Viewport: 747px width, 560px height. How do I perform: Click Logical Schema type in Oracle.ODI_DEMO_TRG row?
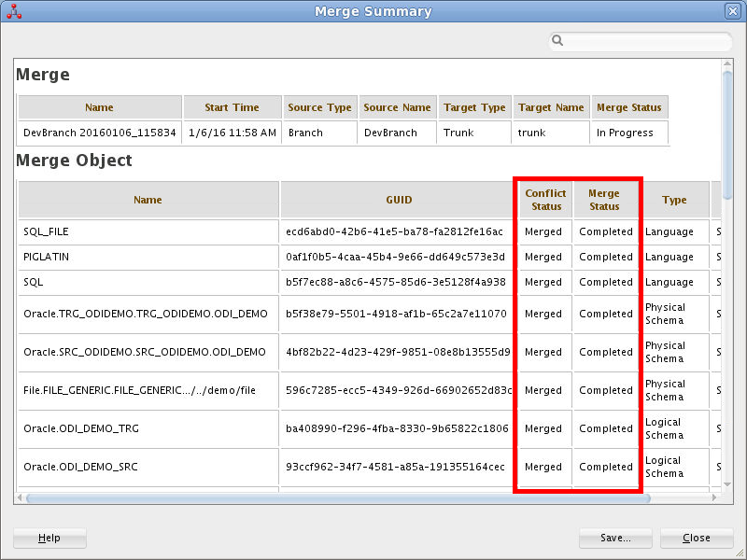coord(674,428)
